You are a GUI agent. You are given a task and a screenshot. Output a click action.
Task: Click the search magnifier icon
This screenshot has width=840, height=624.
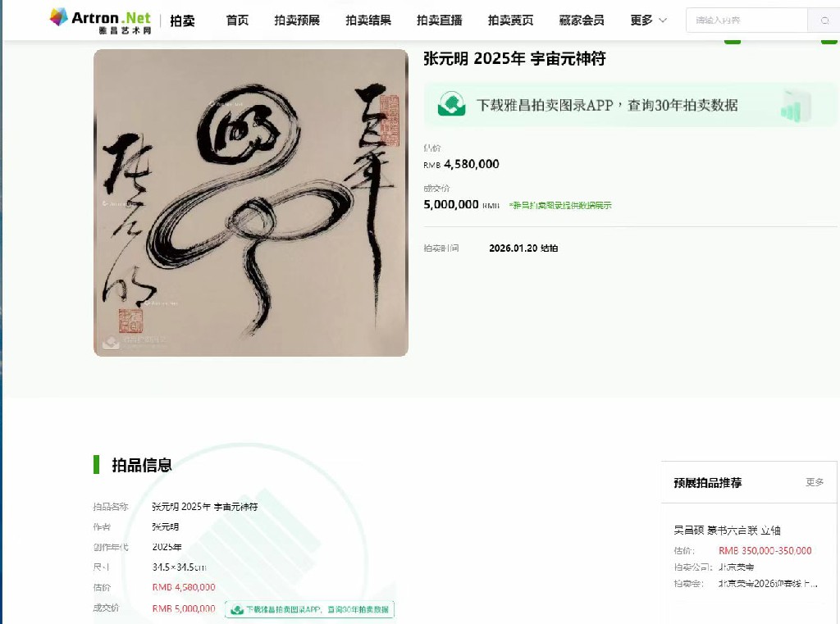824,20
